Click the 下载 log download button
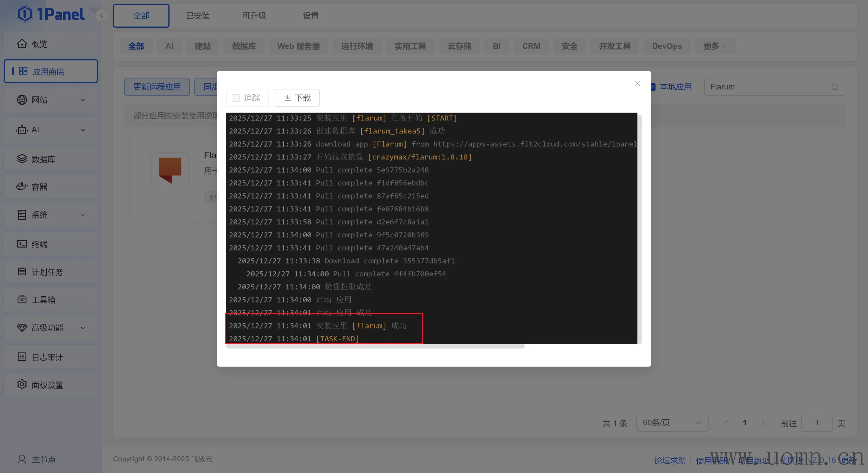This screenshot has height=473, width=868. click(297, 98)
